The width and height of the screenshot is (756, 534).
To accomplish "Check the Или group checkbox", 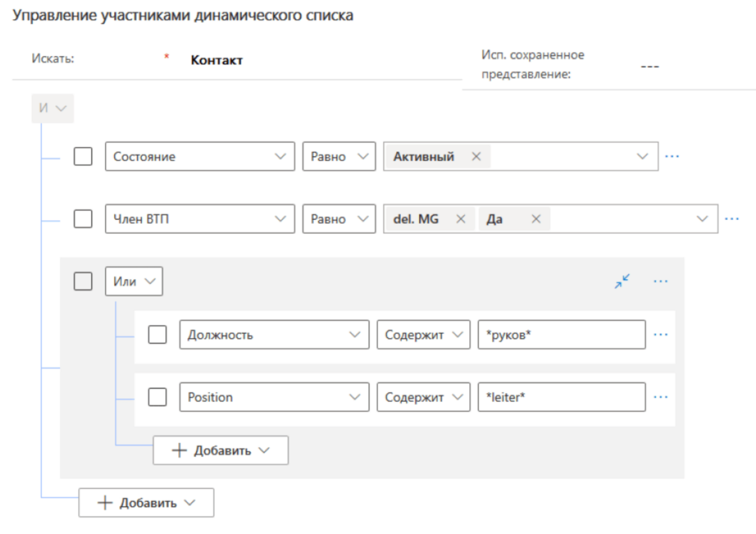I will coord(83,281).
